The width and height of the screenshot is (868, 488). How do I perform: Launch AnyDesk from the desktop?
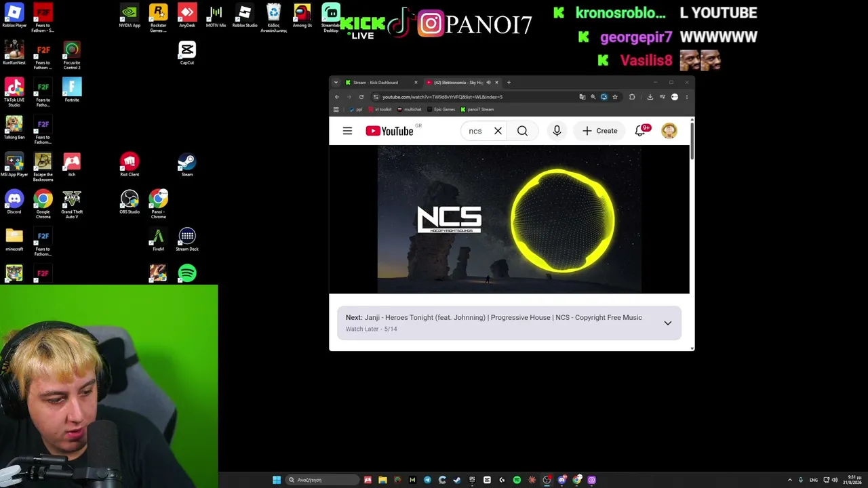(x=187, y=16)
